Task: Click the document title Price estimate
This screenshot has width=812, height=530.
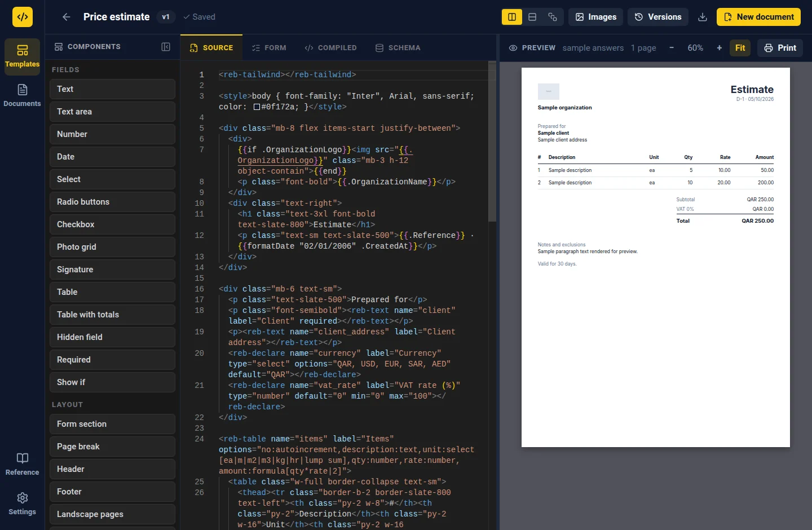Action: click(x=117, y=17)
